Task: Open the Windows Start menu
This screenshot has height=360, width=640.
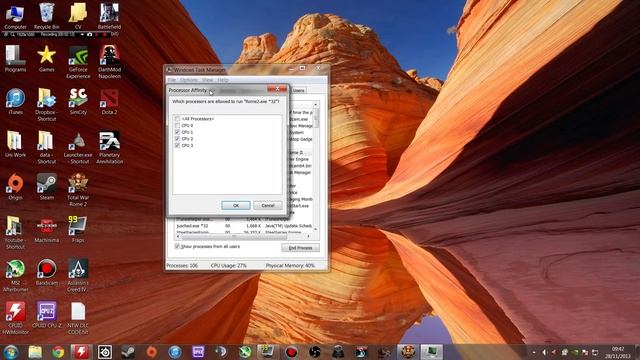Action: [x=11, y=352]
